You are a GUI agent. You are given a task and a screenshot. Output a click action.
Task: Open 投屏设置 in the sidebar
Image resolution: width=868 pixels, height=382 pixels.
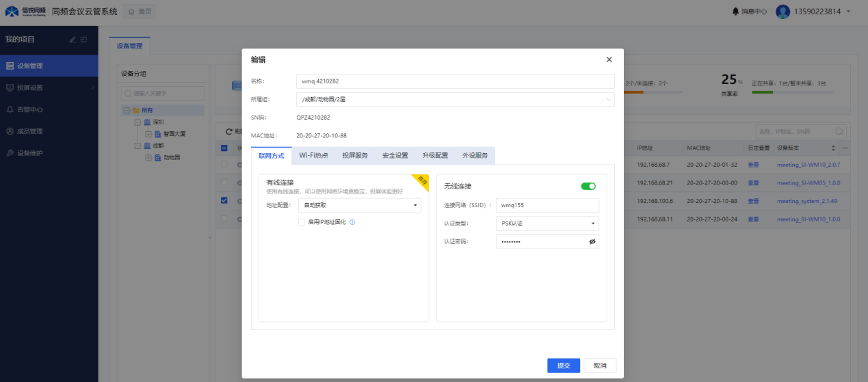49,87
